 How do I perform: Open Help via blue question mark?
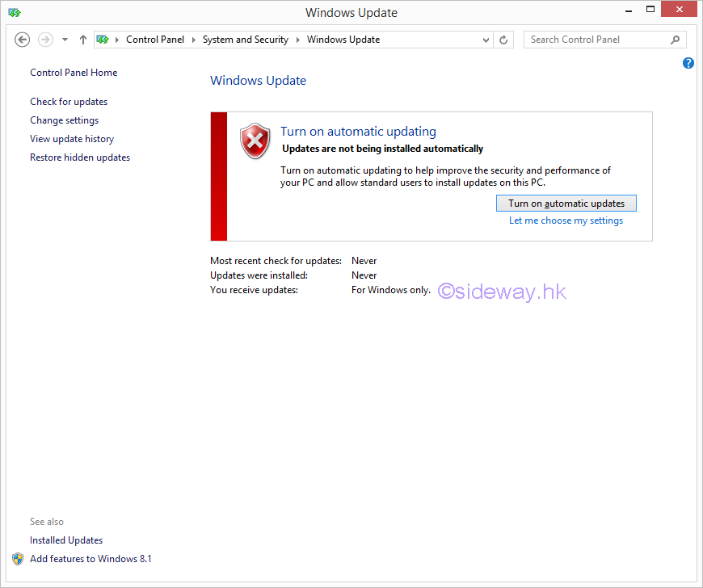pyautogui.click(x=688, y=63)
